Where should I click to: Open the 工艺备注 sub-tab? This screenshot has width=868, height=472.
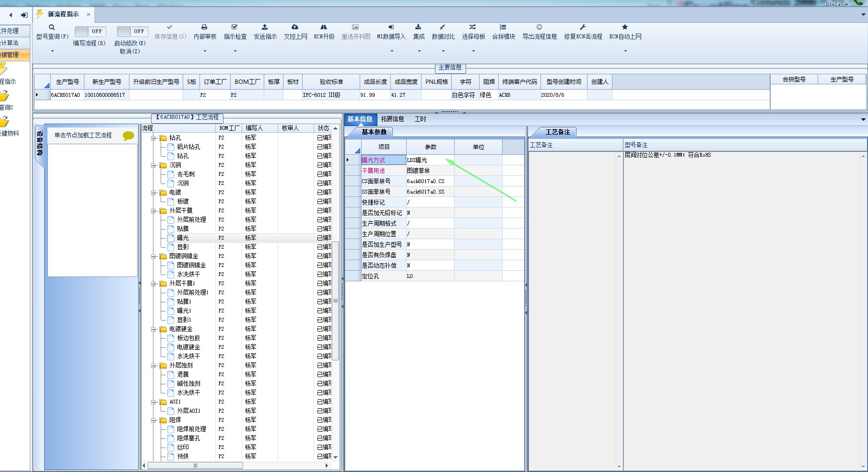tap(558, 132)
